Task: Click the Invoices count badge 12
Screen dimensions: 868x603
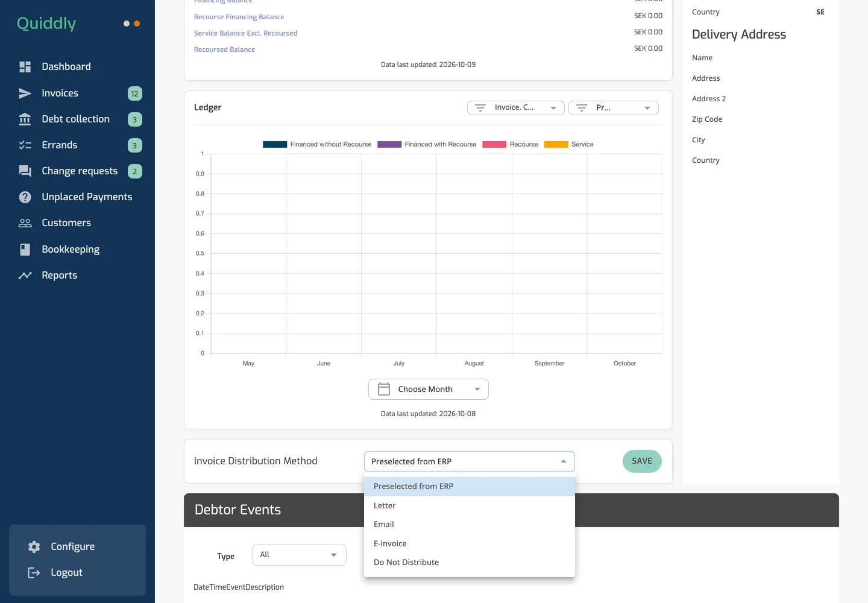Action: pyautogui.click(x=135, y=93)
